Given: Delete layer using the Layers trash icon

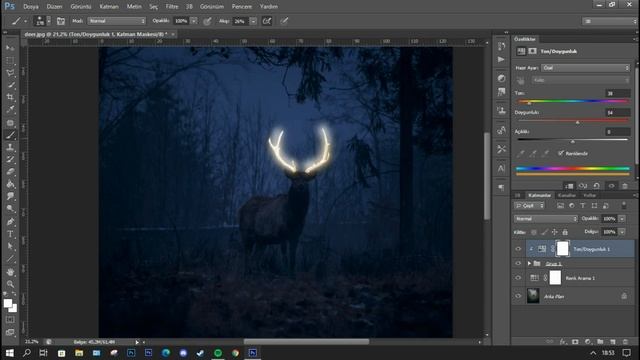Looking at the screenshot, I should point(625,342).
